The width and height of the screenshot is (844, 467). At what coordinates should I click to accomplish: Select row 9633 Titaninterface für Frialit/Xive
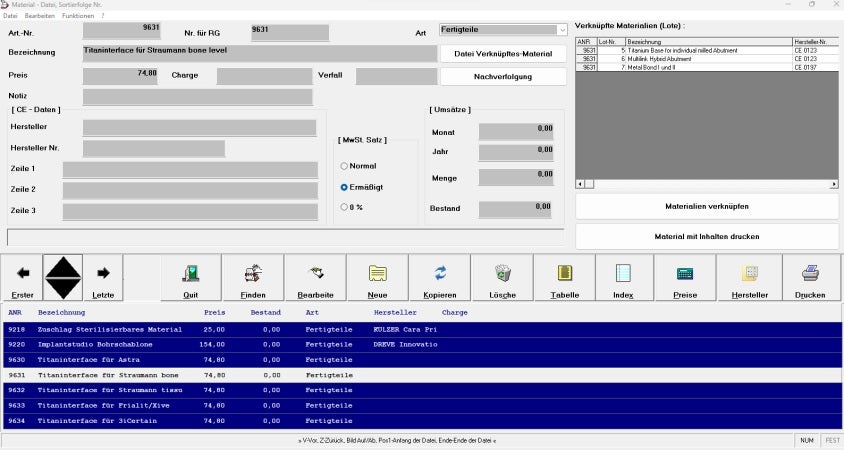(422, 406)
